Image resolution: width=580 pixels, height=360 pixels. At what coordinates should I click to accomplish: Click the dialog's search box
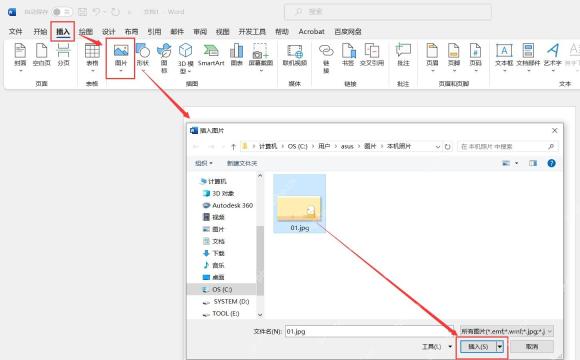[508, 147]
